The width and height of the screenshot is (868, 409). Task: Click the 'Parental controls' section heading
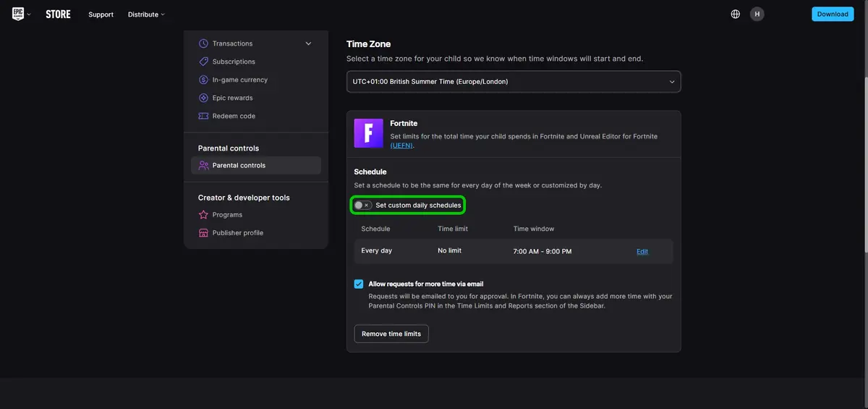point(229,148)
